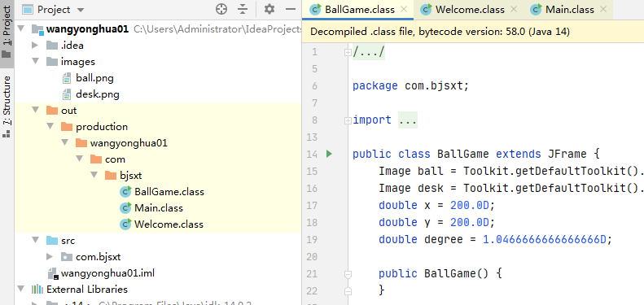644x305 pixels.
Task: Click the green run arrow beside BallGame class
Action: coord(329,154)
